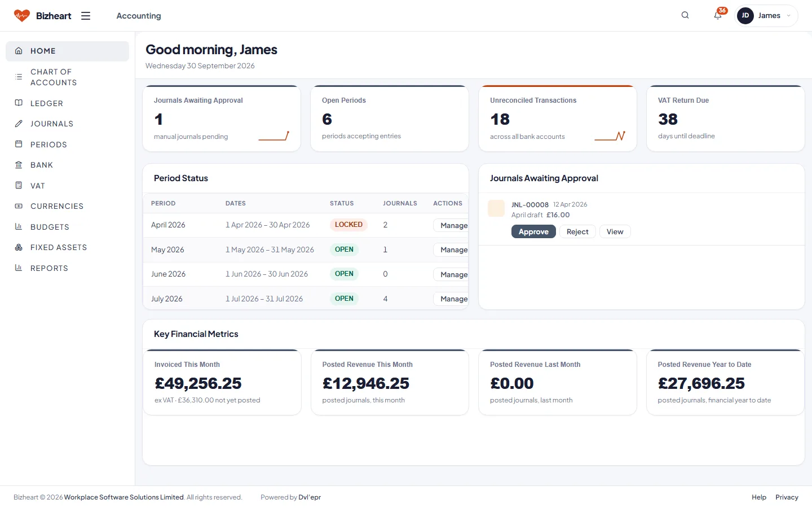Viewport: 812px width, 508px height.
Task: Open the Help footer link
Action: [759, 497]
